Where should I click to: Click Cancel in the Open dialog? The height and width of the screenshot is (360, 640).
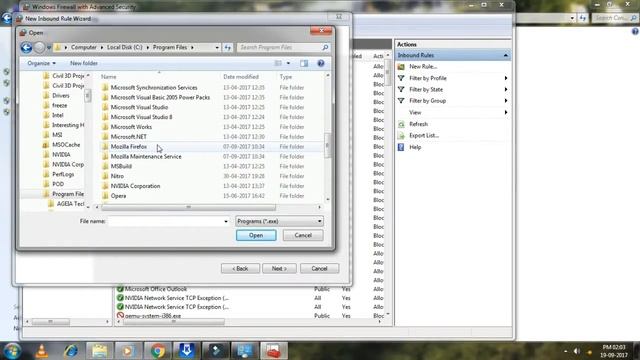click(x=303, y=236)
